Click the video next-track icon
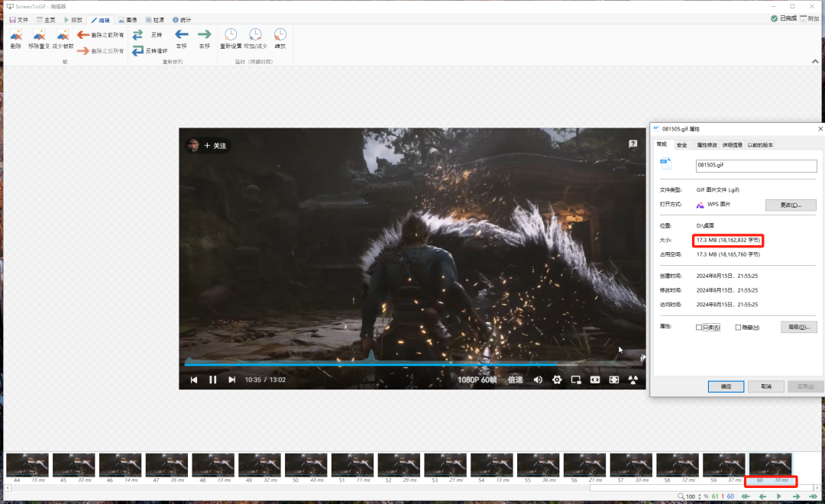The image size is (825, 504). 232,380
